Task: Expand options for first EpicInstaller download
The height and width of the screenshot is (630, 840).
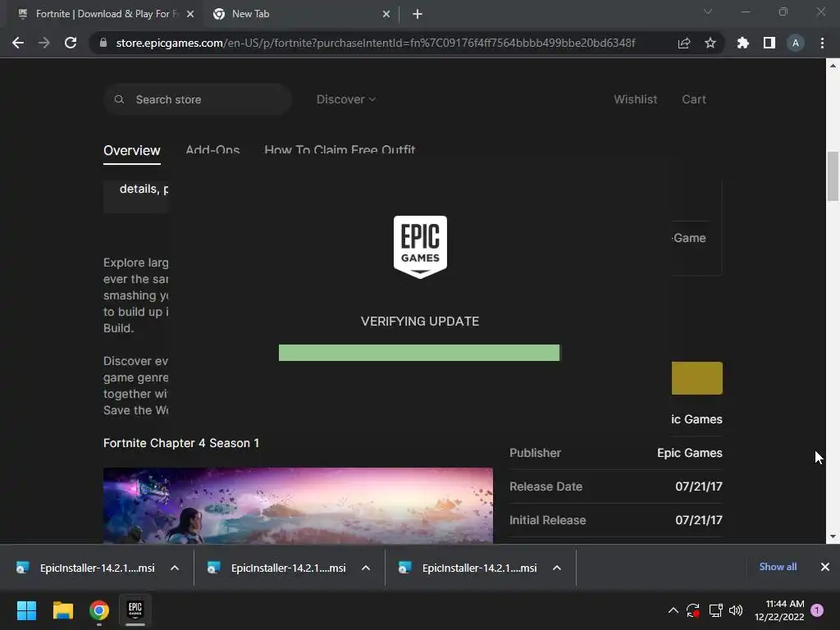Action: (x=175, y=568)
